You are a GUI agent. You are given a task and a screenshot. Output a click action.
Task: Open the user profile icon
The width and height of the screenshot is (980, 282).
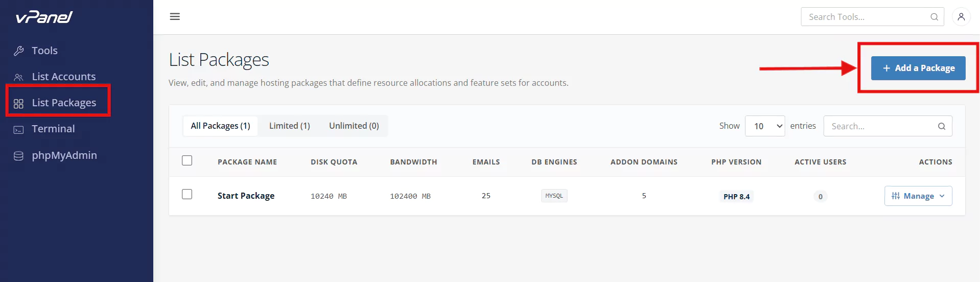(961, 17)
